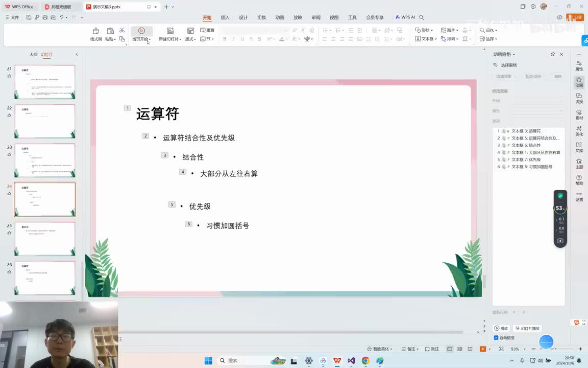Open the Properties (属性) sidebar panel
The height and width of the screenshot is (368, 588).
(579, 66)
